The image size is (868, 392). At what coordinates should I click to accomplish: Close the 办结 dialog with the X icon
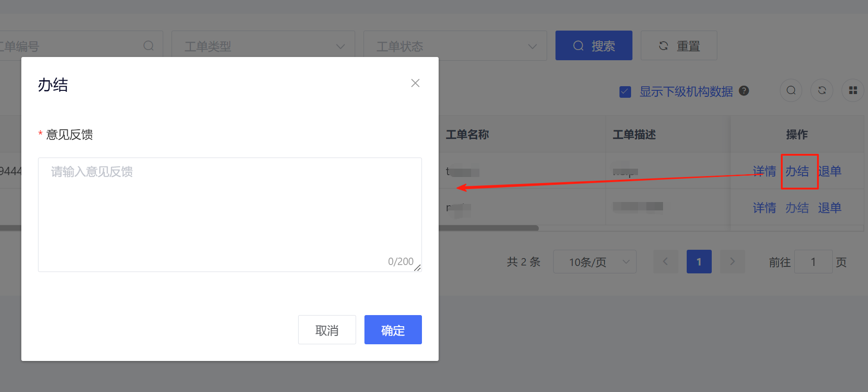tap(415, 83)
